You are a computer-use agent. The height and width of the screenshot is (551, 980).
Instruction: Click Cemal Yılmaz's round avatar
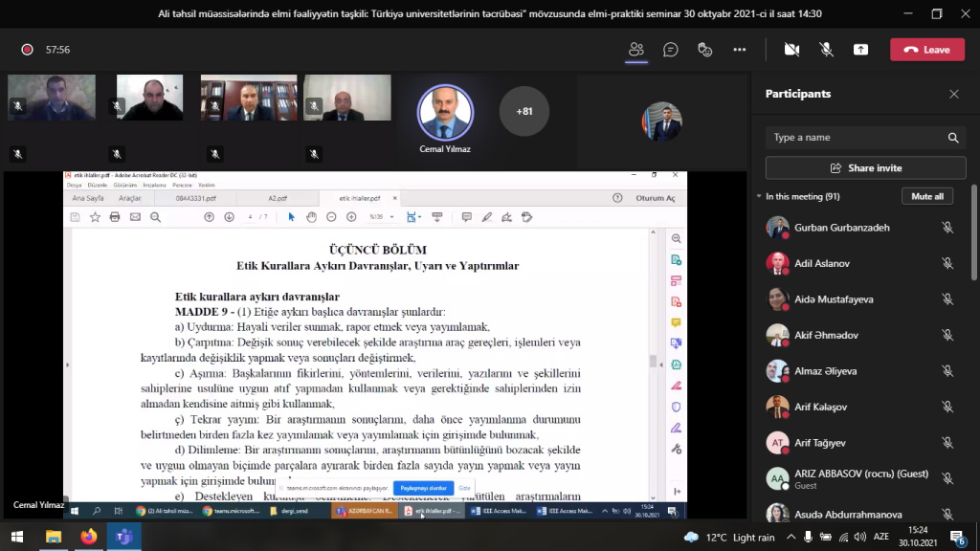(x=445, y=113)
